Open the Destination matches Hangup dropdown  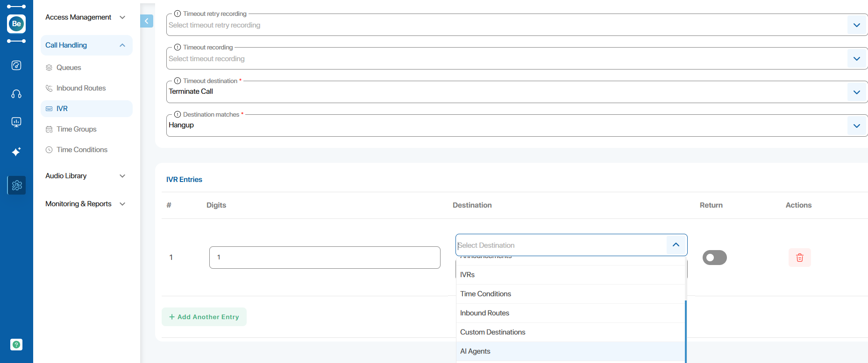click(856, 126)
